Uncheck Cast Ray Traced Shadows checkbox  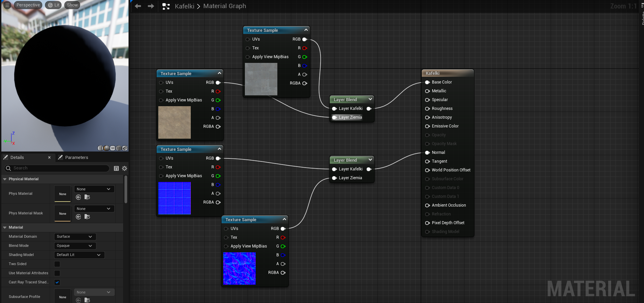point(57,282)
